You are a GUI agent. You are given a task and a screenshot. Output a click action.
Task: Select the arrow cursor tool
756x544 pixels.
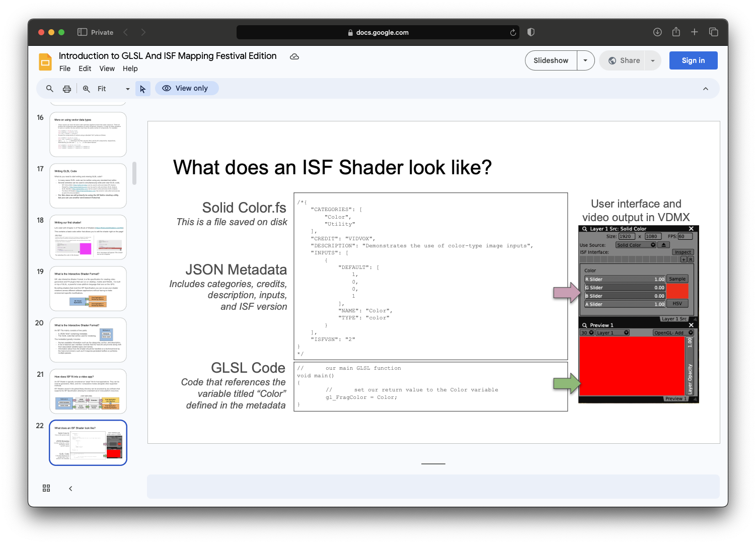[x=143, y=89]
